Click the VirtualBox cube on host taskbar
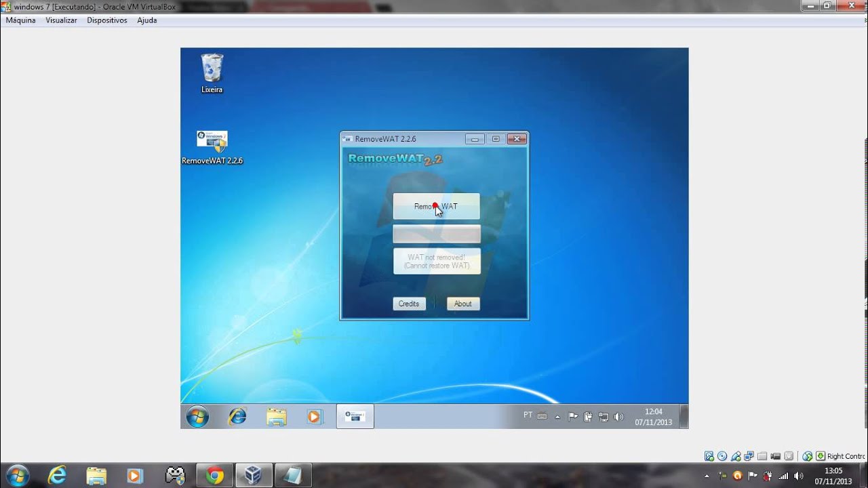868x488 pixels. pyautogui.click(x=254, y=476)
